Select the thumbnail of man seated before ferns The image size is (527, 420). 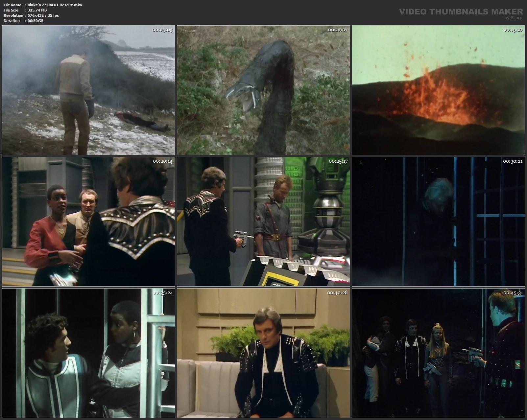[x=263, y=353]
